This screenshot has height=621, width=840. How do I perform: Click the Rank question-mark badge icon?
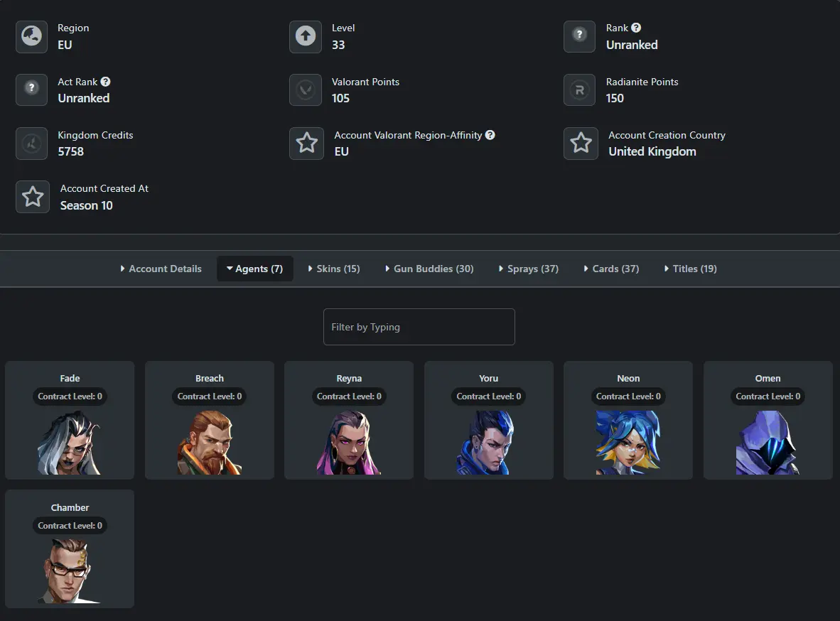click(x=579, y=36)
